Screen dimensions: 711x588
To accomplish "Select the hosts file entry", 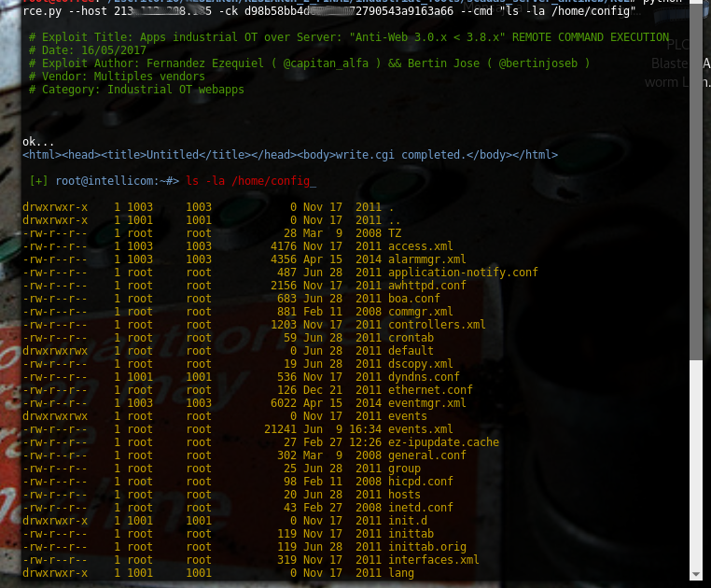I will (x=404, y=495).
